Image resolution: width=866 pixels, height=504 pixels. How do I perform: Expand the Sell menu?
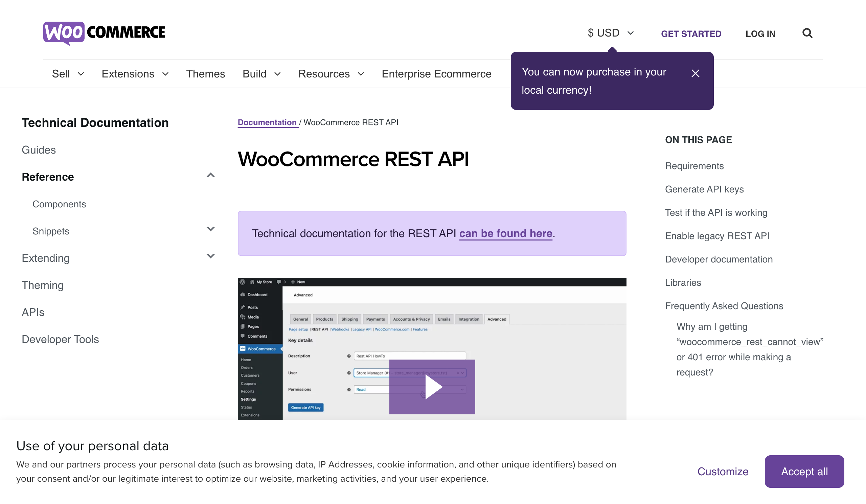[x=68, y=74]
